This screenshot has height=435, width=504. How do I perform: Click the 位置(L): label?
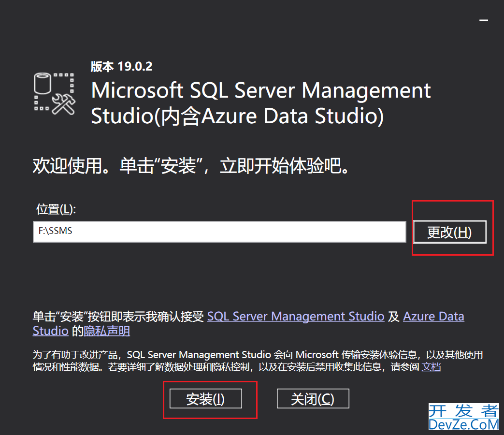click(x=56, y=209)
